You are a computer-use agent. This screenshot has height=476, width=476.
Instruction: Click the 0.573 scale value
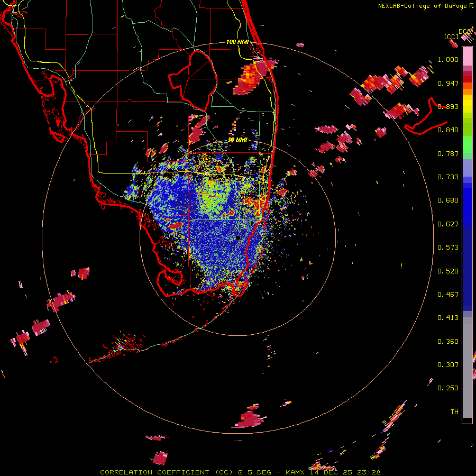(448, 248)
